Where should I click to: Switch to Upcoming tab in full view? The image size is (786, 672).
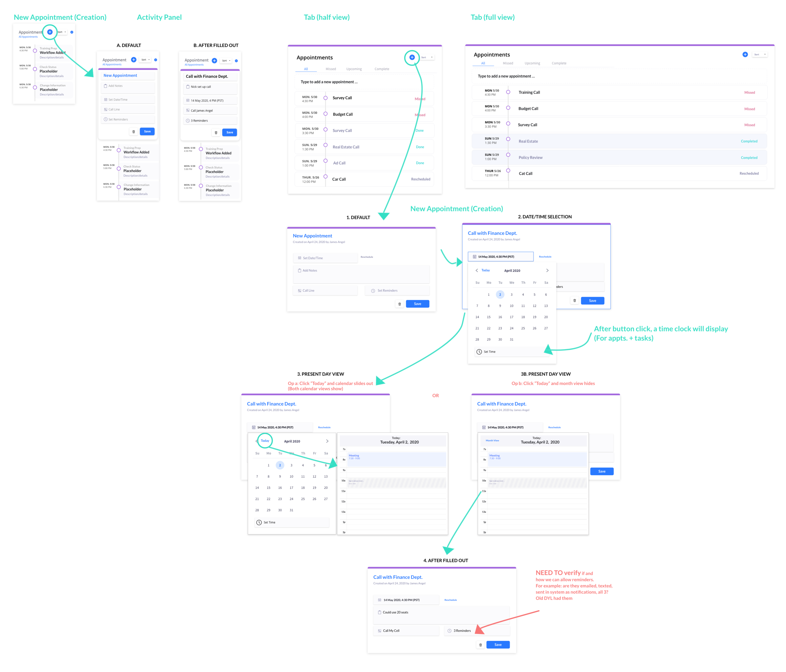tap(532, 63)
